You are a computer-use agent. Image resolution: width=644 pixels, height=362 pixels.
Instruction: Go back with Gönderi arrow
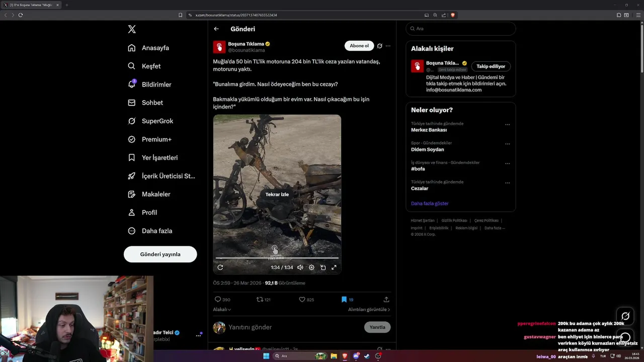[216, 29]
